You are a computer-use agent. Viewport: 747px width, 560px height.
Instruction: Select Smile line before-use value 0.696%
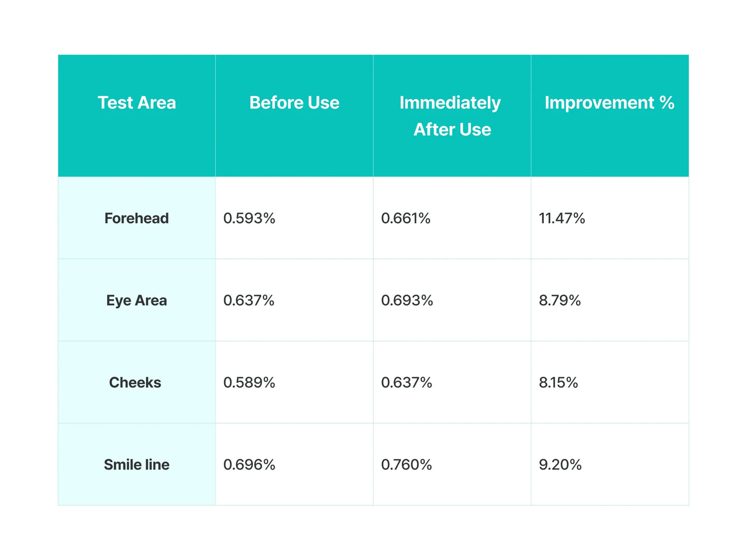point(249,465)
